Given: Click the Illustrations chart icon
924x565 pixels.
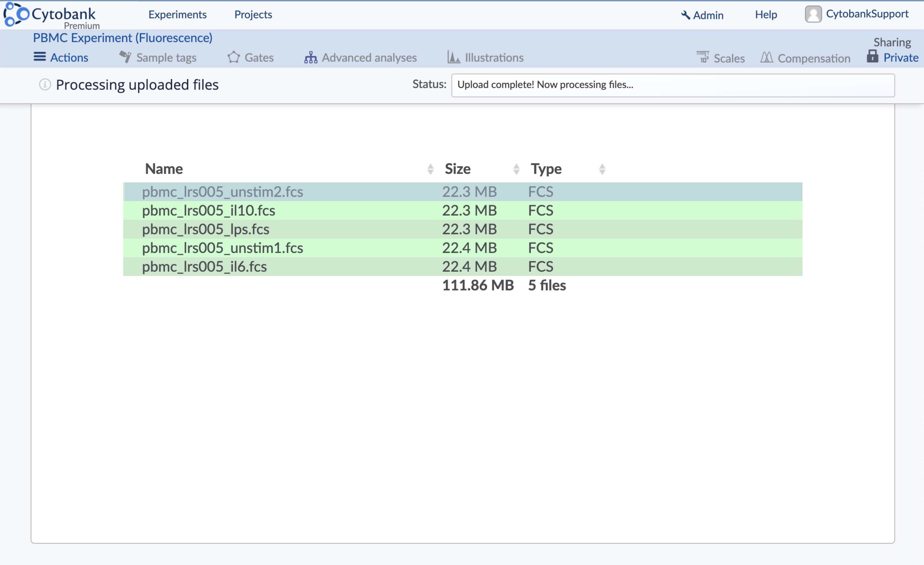Looking at the screenshot, I should 454,57.
